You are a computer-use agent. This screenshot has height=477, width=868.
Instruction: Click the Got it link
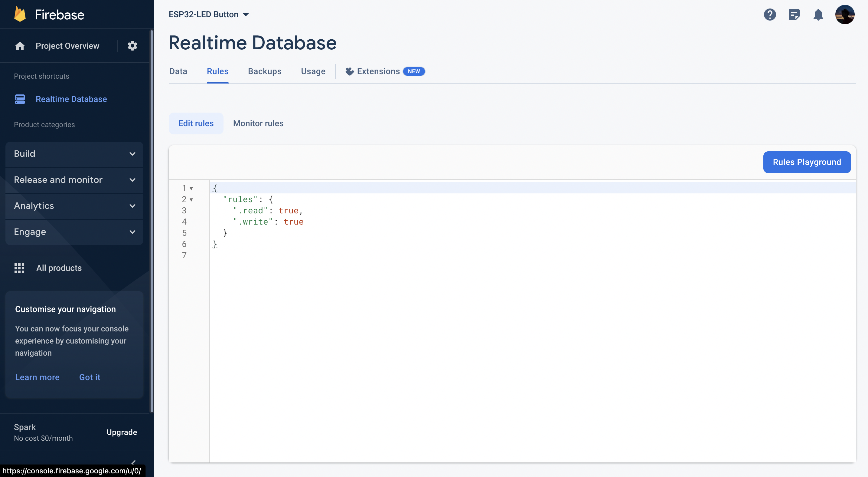pos(90,377)
